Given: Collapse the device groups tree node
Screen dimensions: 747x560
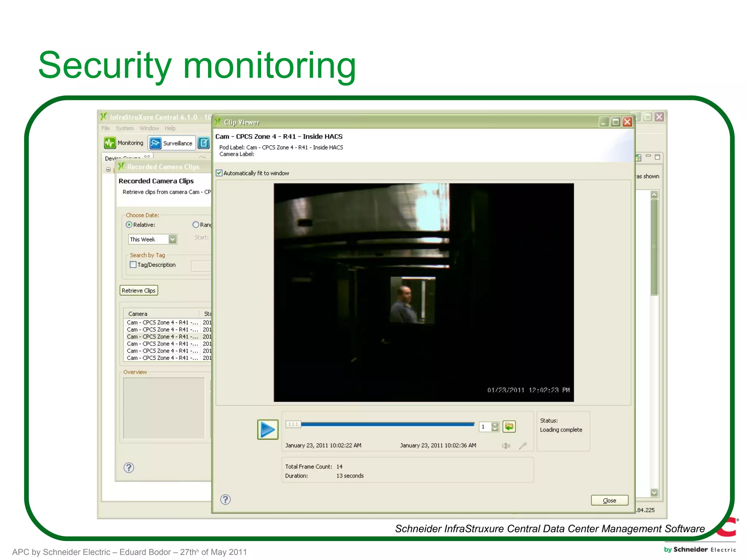Looking at the screenshot, I should click(x=108, y=170).
